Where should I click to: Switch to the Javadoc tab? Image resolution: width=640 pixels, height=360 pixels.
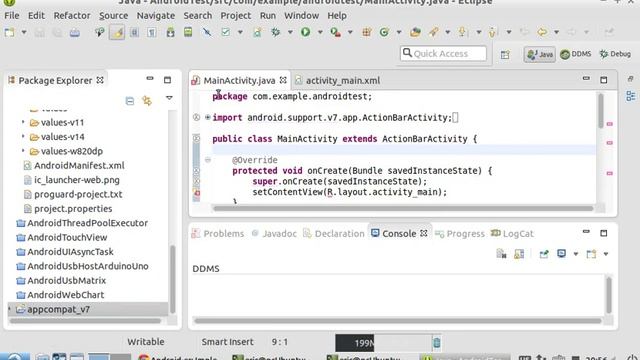pos(274,233)
